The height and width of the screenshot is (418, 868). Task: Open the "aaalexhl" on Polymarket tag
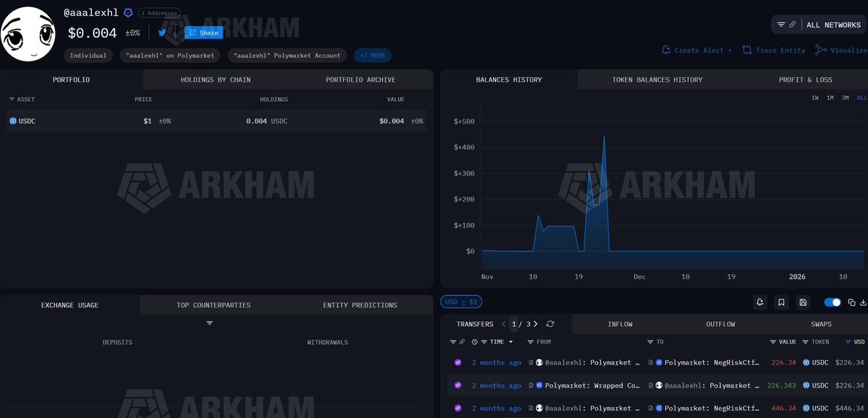click(170, 56)
